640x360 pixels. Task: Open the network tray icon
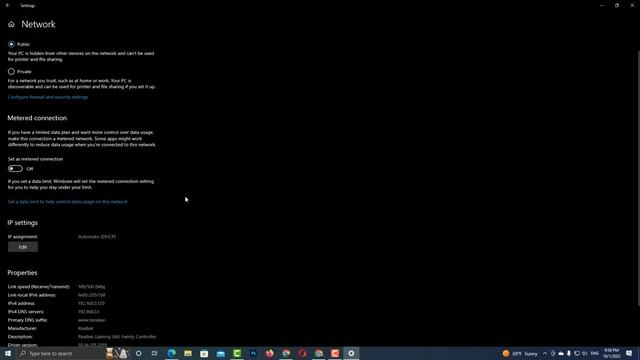pyautogui.click(x=577, y=353)
